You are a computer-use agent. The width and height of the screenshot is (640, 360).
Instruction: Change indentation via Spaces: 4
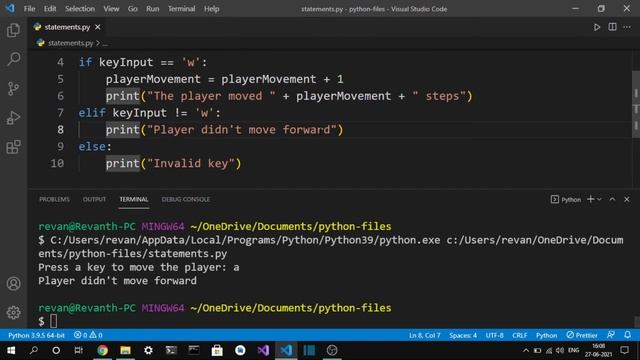tap(463, 335)
